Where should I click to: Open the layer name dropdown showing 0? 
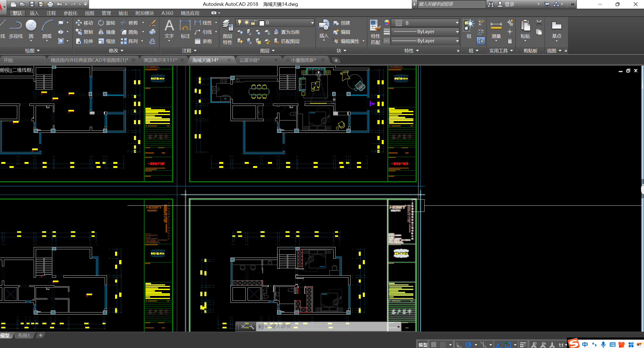(312, 23)
